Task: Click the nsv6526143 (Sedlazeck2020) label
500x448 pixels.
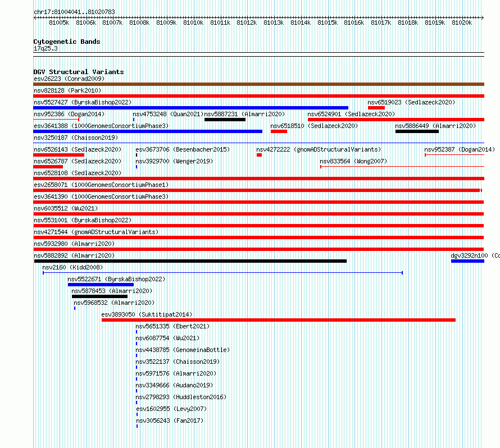Action: tap(78, 149)
